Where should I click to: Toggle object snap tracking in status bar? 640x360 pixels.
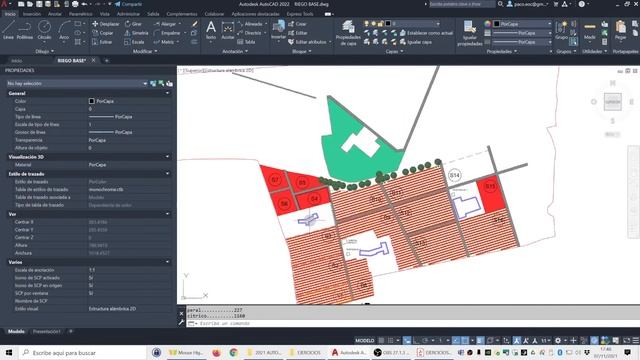click(456, 340)
